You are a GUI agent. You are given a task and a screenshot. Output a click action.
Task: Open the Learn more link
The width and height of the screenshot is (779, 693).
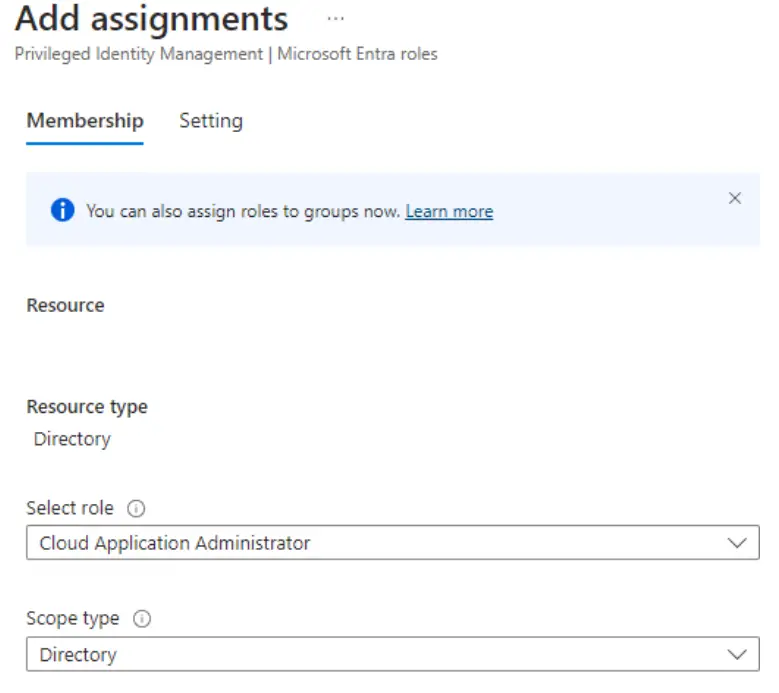[449, 212]
